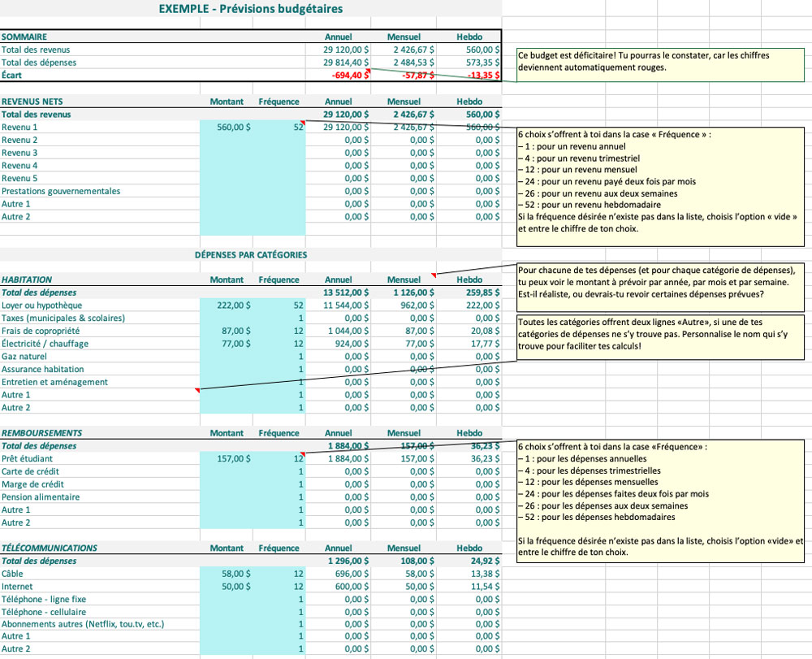Select Télécommunications total weekly 24,92 $

click(486, 561)
